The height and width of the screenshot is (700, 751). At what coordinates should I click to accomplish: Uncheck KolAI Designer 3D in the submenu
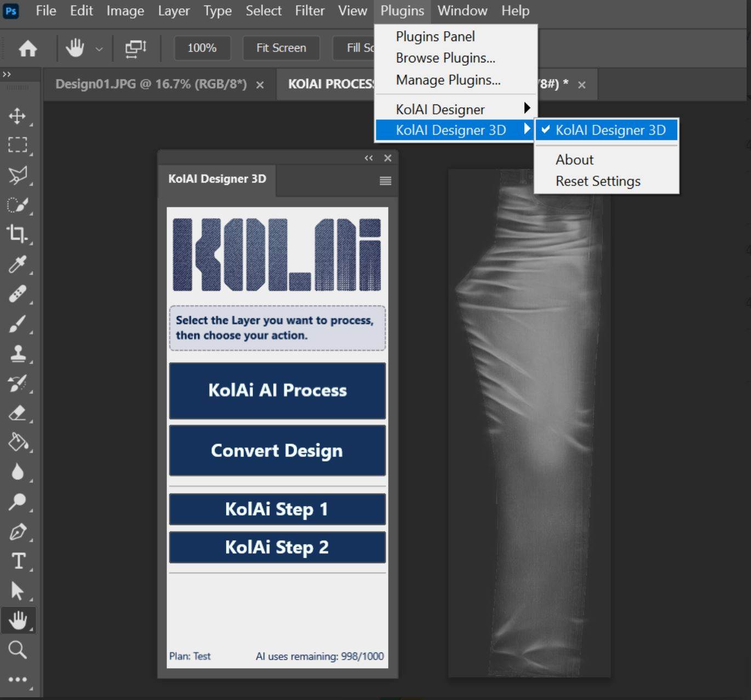pos(610,130)
